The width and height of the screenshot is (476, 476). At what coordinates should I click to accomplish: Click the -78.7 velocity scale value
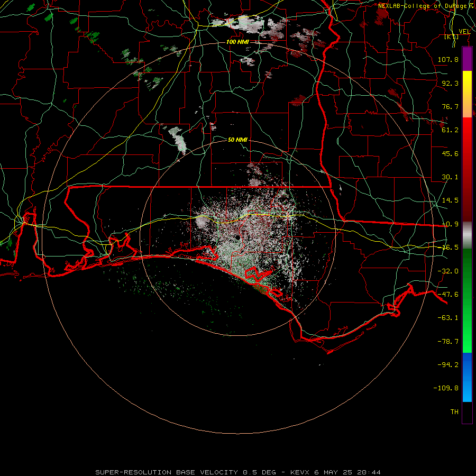(x=448, y=342)
